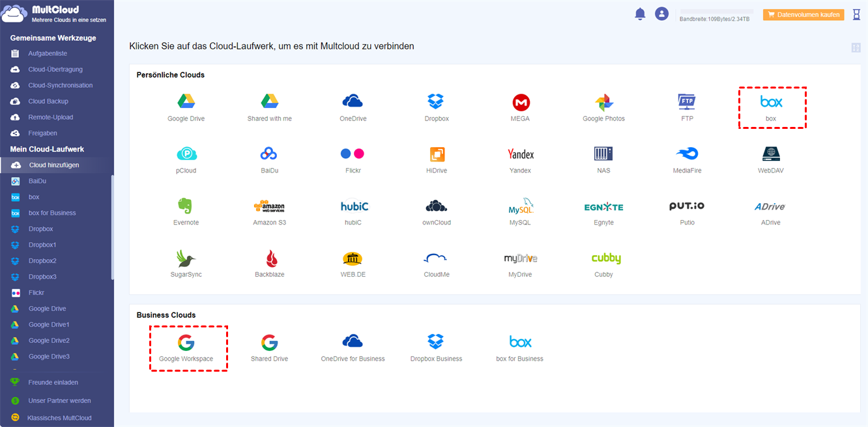Add Yandex cloud
Viewport: 868px width, 427px height.
pyautogui.click(x=520, y=160)
